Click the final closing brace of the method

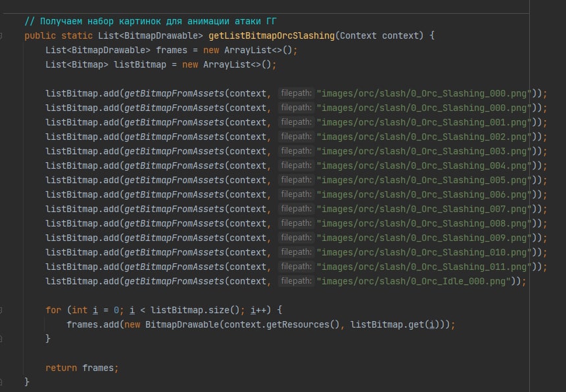[27, 381]
